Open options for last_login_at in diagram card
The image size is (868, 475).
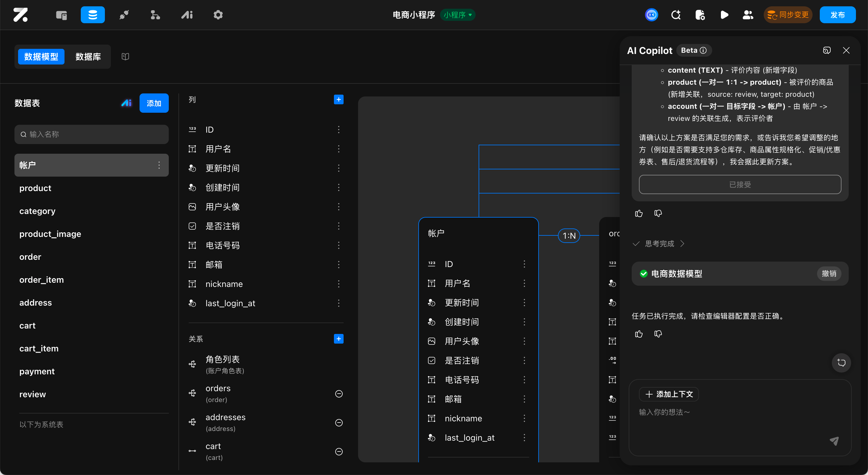[x=524, y=438]
